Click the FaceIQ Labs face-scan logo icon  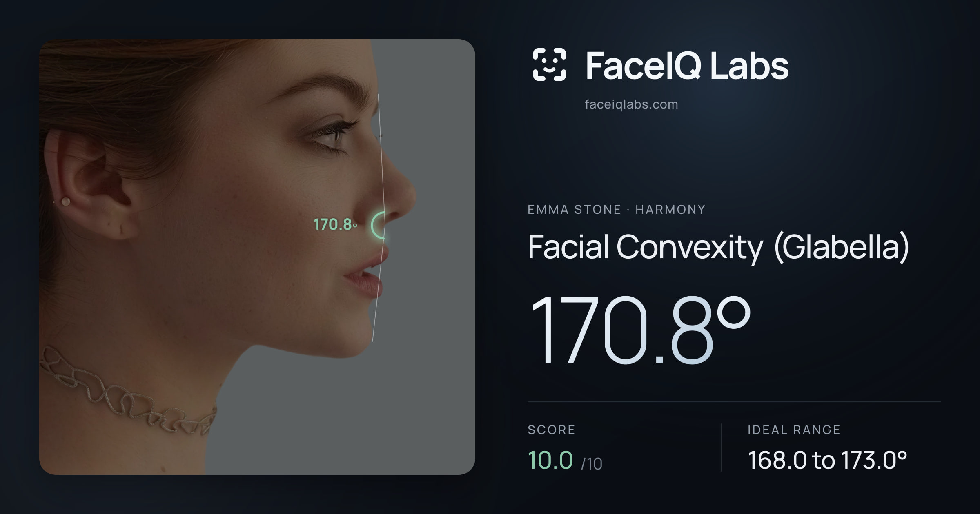[549, 64]
